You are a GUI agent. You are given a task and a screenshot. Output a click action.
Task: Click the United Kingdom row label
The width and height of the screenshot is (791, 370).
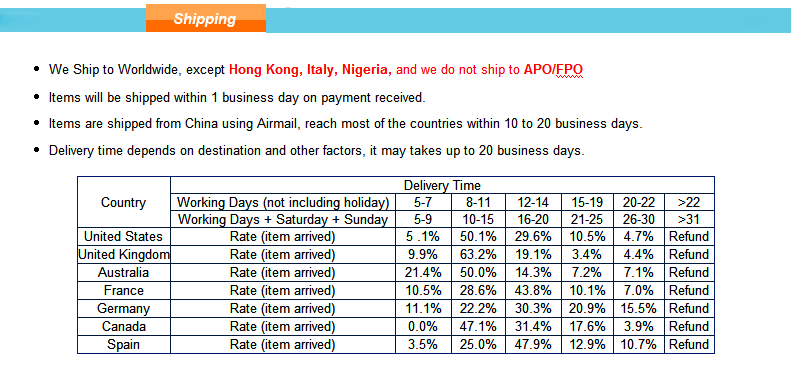point(124,254)
